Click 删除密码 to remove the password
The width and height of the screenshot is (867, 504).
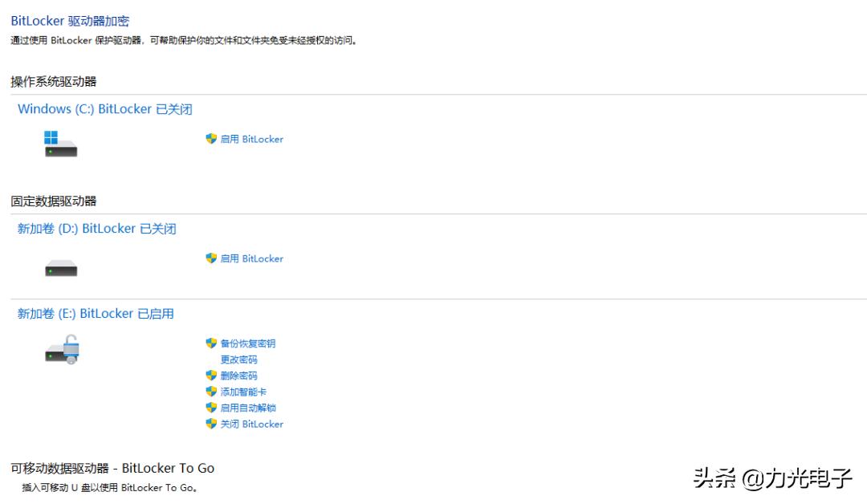238,375
